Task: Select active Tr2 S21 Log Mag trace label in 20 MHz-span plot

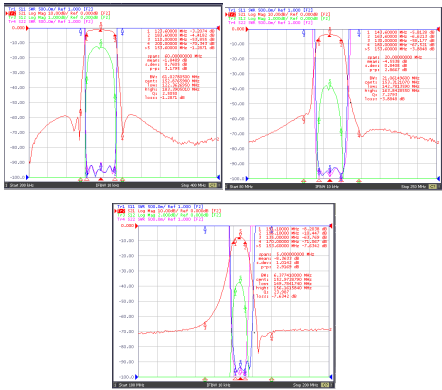Action: [278, 14]
